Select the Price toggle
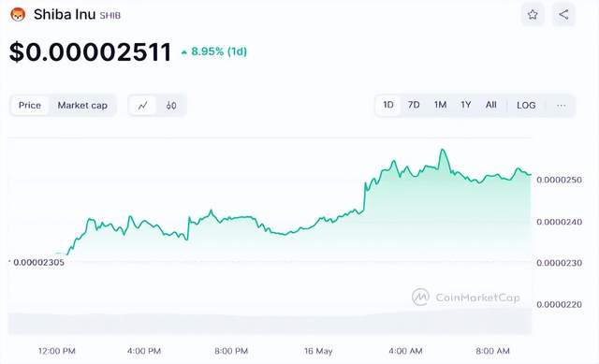The width and height of the screenshot is (599, 364). tap(30, 106)
